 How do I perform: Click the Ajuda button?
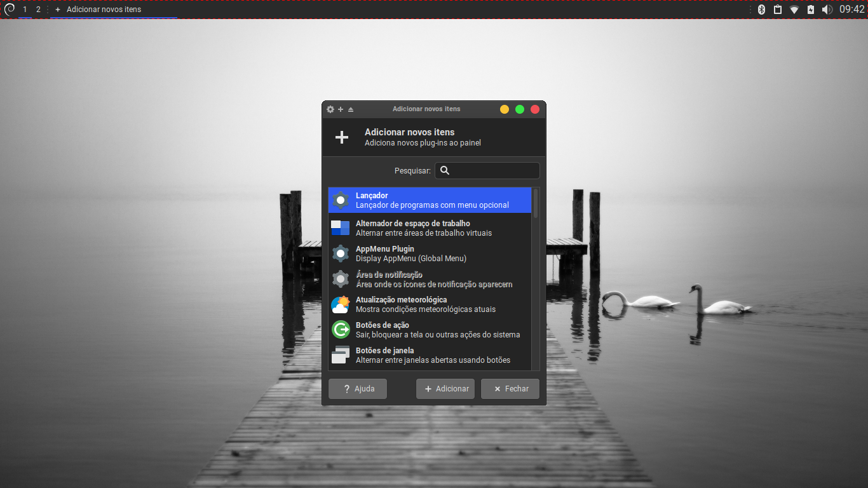(358, 389)
